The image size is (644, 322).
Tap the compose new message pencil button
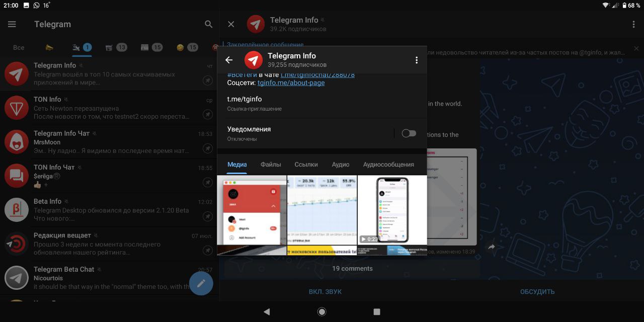point(201,283)
